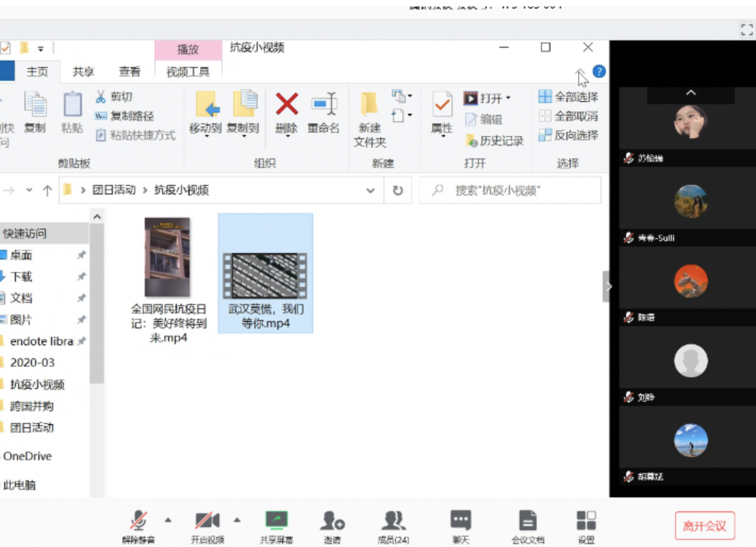Screen dimensions: 756x547
Task: Select the 武汉莫慌 video file thumbnail
Action: point(265,276)
